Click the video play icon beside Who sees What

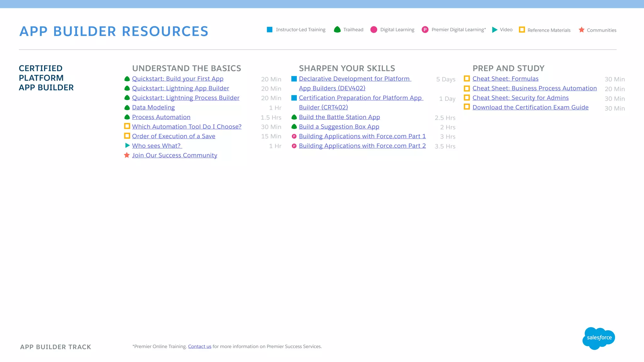point(127,145)
